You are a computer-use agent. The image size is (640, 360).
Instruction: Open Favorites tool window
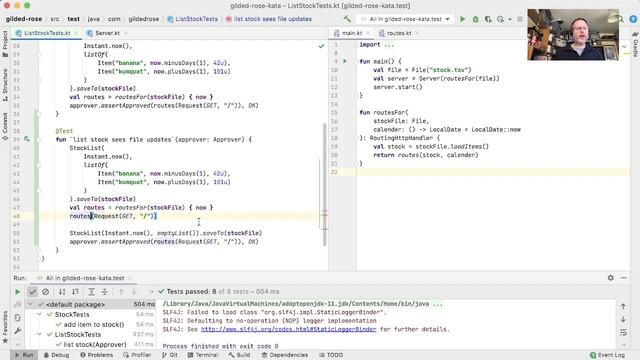5,328
